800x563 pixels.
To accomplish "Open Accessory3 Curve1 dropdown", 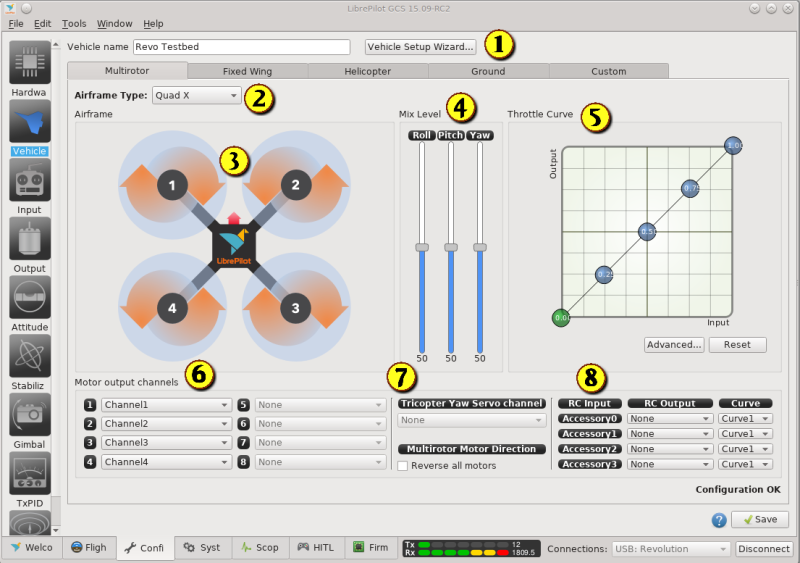I will [745, 464].
